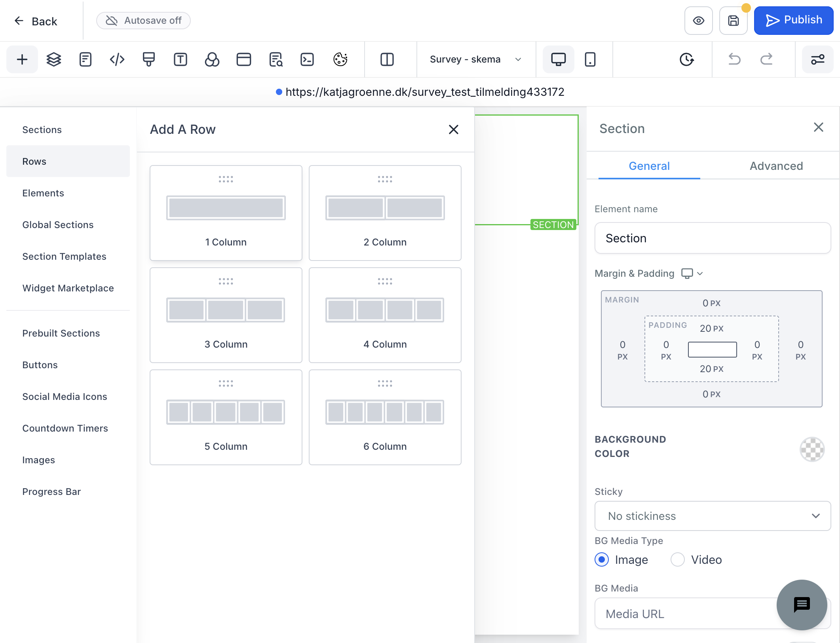
Task: Expand the No stickiness dropdown
Action: pos(713,516)
